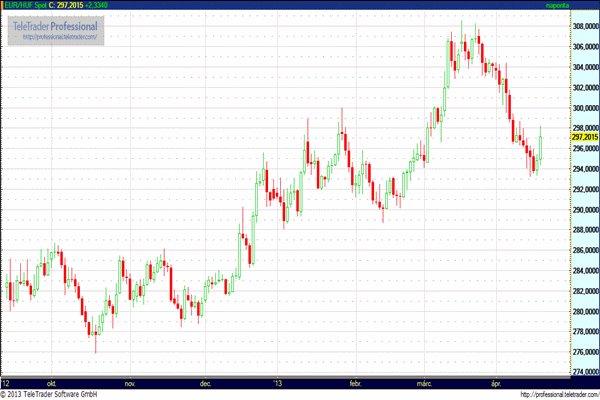Screen dimensions: 600x400
Task: Select the okt. marker on time axis
Action: pyautogui.click(x=52, y=383)
